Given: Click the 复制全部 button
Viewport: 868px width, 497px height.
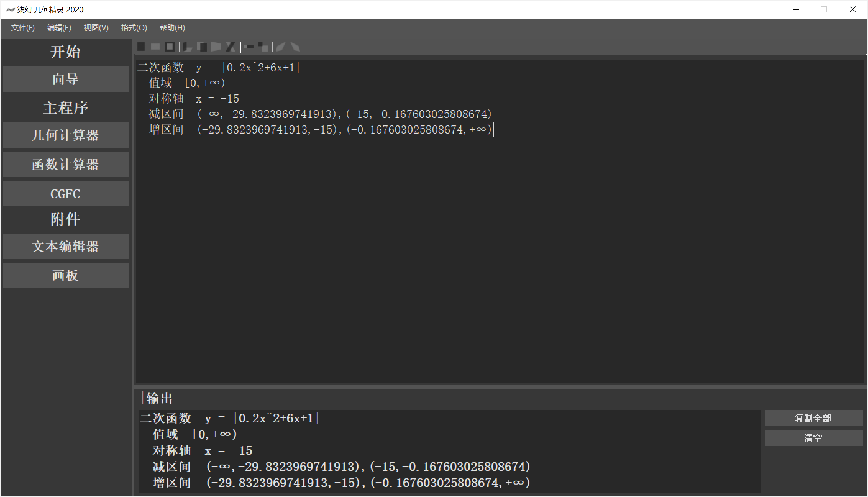Looking at the screenshot, I should (x=814, y=418).
